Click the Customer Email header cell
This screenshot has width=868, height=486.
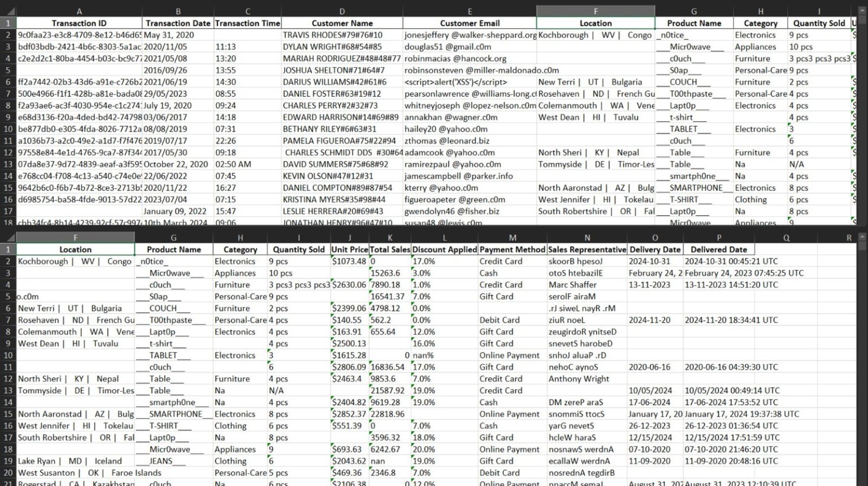pos(470,23)
